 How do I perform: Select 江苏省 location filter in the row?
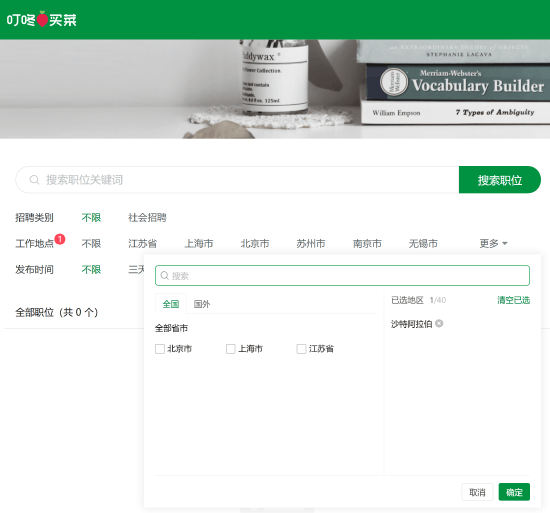[x=142, y=243]
